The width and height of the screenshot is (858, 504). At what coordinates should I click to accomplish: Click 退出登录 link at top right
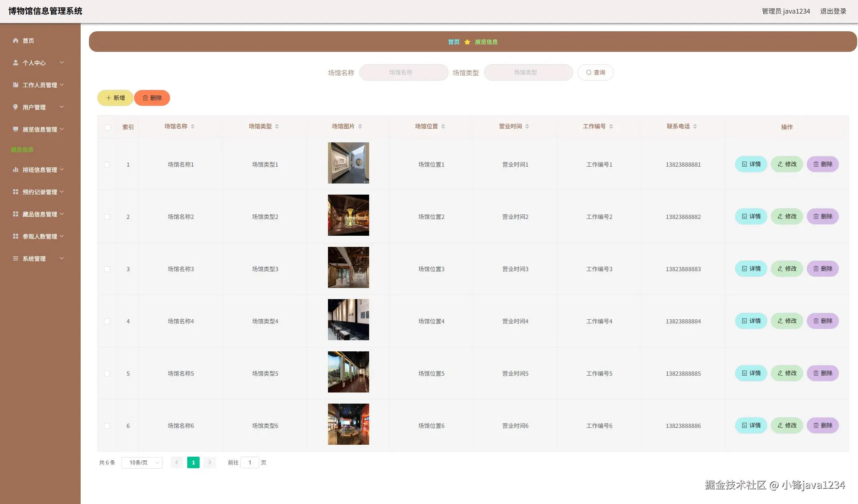(833, 11)
